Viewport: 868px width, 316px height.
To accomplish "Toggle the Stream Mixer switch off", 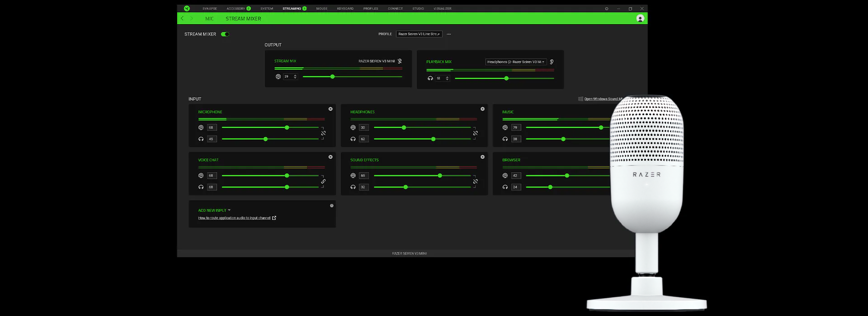I will 225,34.
